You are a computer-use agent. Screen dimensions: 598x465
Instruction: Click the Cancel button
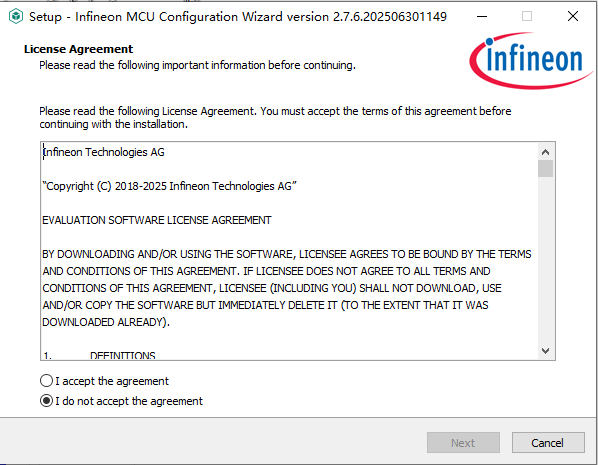pyautogui.click(x=548, y=443)
